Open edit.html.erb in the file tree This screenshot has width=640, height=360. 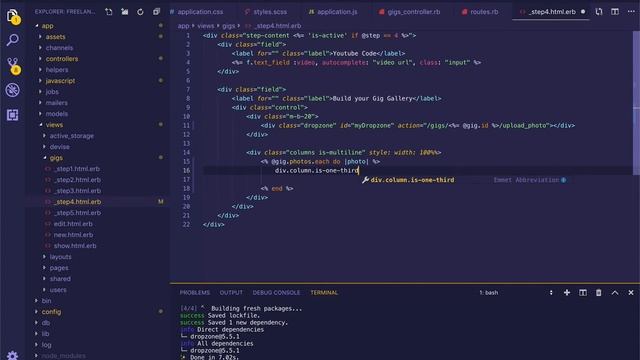coord(73,224)
